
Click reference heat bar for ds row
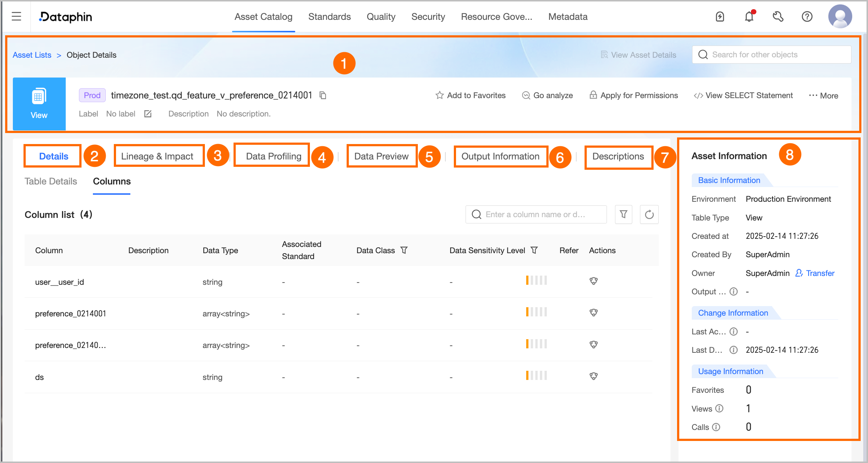pos(536,376)
